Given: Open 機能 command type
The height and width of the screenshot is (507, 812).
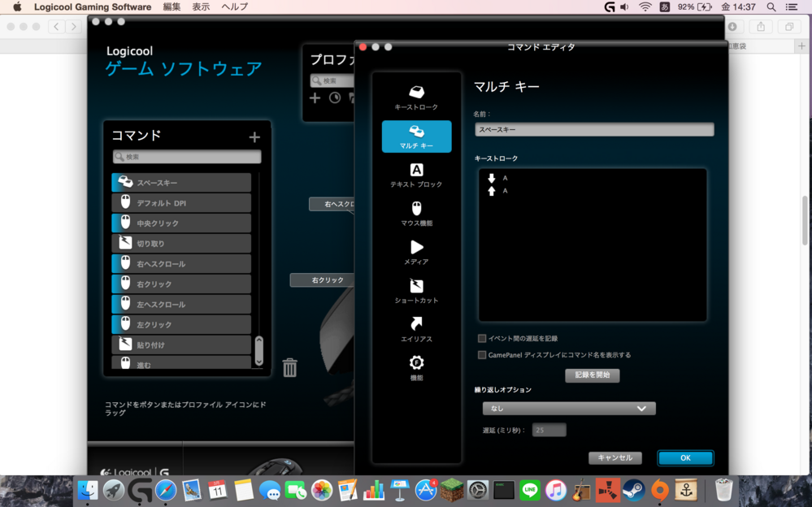Looking at the screenshot, I should point(416,368).
